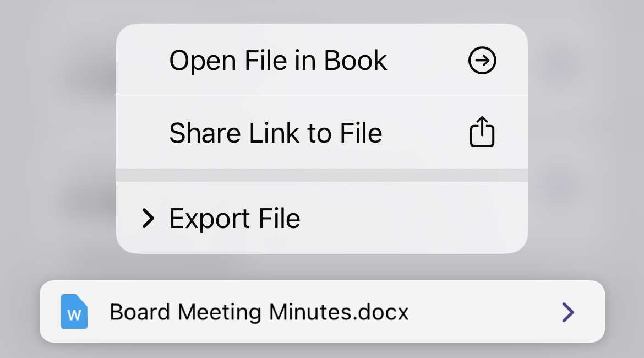Tap the chevron left of Export File
The height and width of the screenshot is (358, 644).
[148, 218]
